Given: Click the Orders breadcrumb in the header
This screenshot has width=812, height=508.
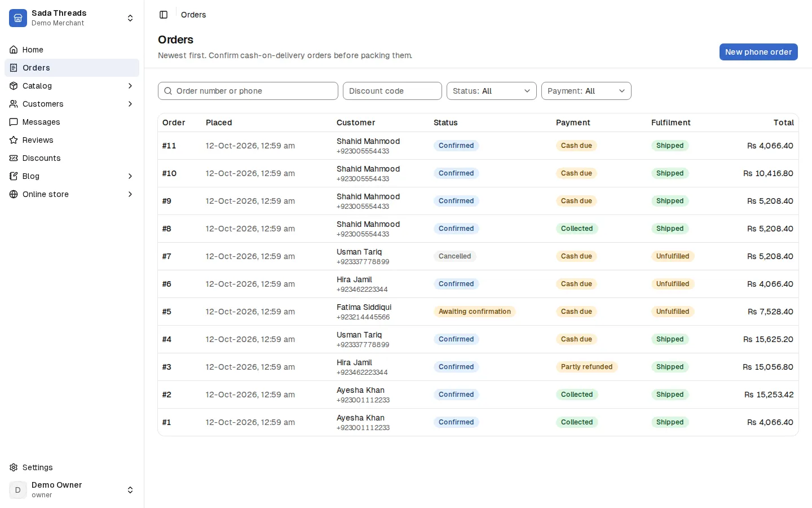Looking at the screenshot, I should pyautogui.click(x=193, y=15).
